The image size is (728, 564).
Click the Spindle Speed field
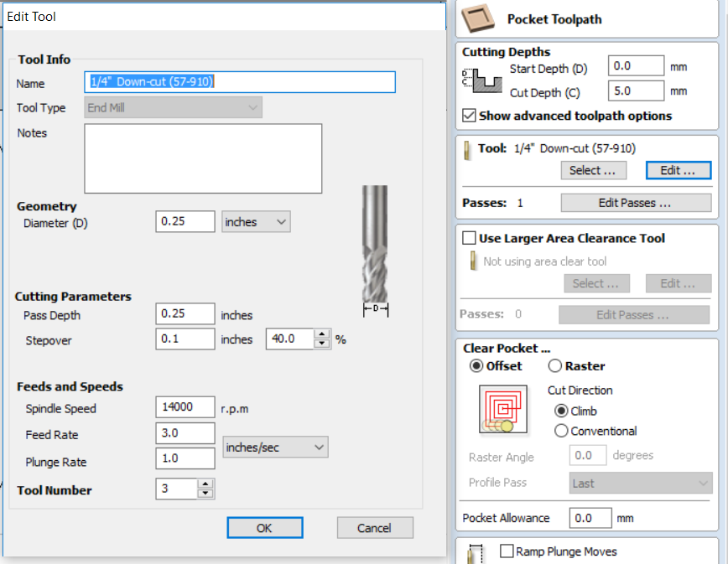185,406
